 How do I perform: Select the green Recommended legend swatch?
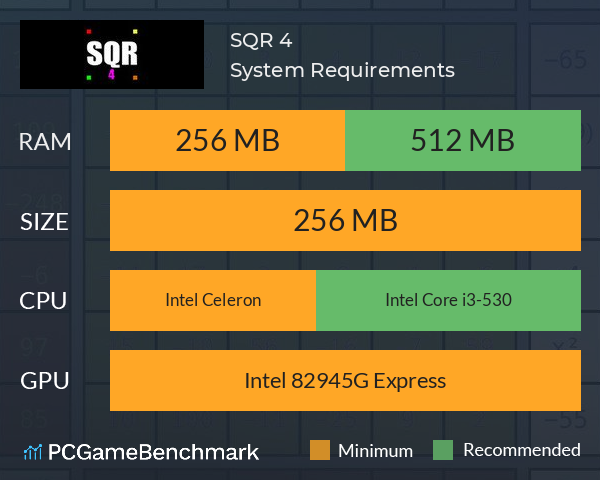point(443,450)
